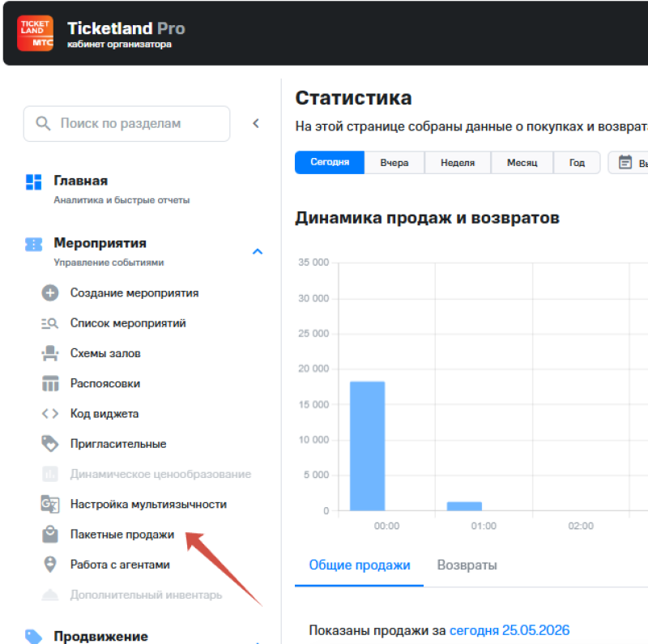The height and width of the screenshot is (644, 648).
Task: Select the Вчера period
Action: pos(394,163)
